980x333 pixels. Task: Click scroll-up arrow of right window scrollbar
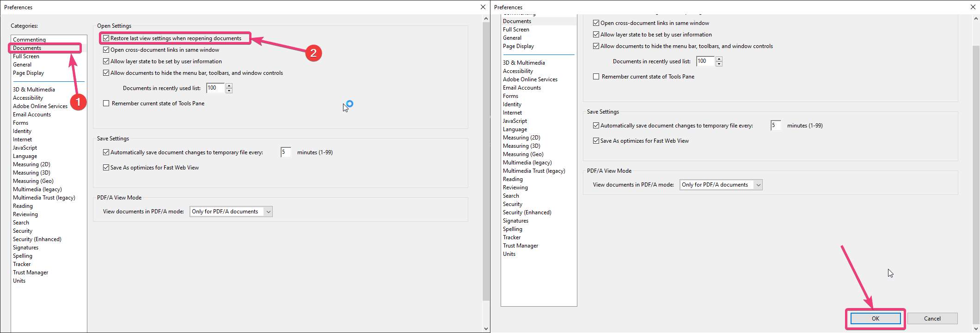pos(976,19)
